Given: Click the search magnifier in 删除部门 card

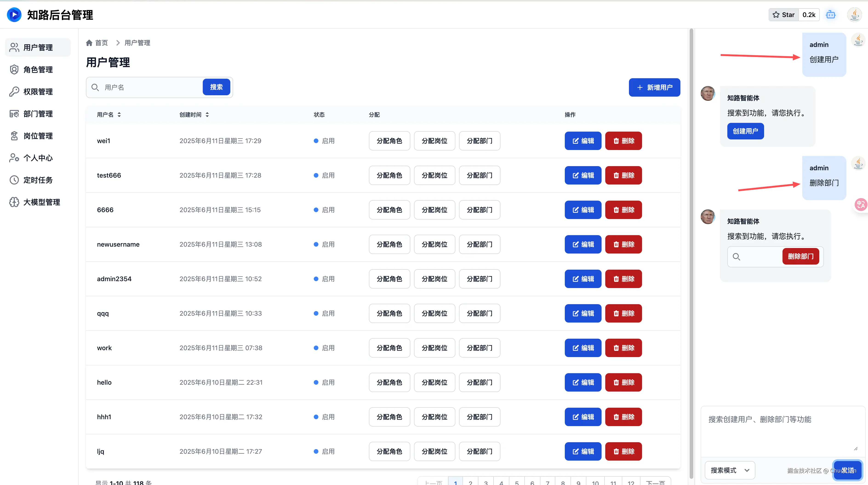Looking at the screenshot, I should point(736,257).
